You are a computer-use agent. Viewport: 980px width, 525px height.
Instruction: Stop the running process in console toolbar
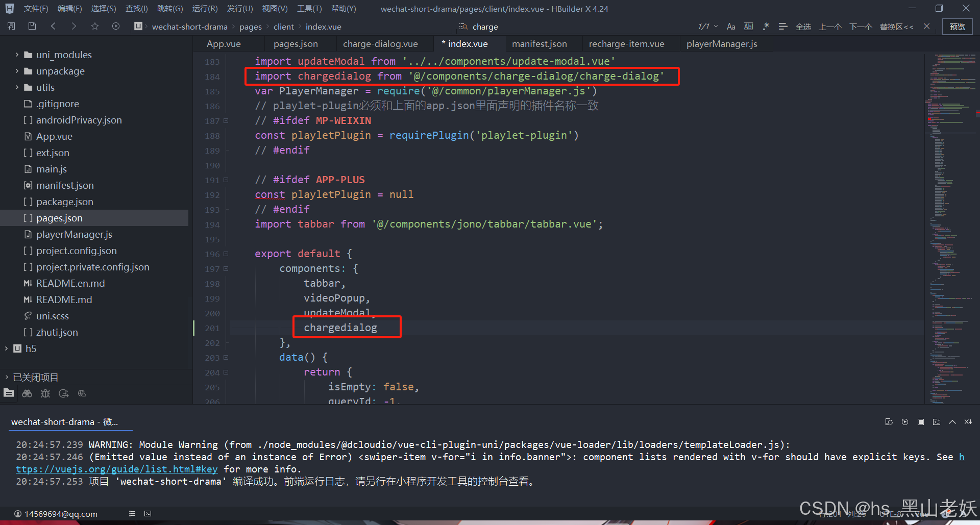point(921,422)
